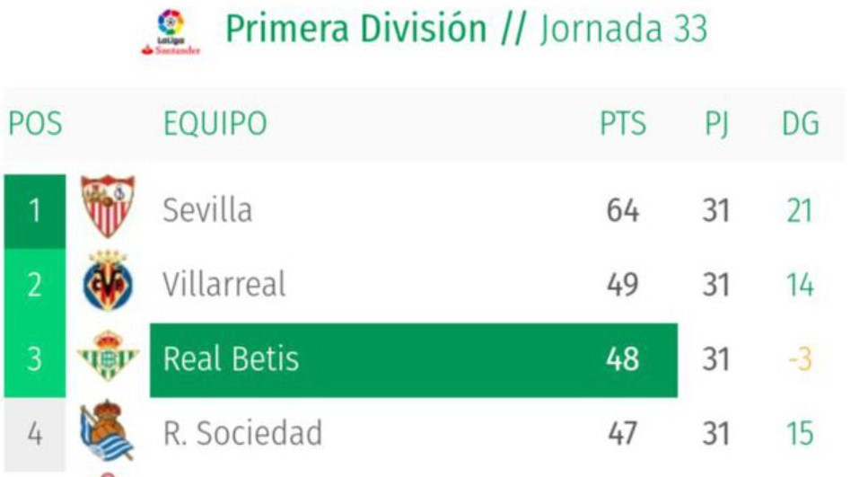Click the Sevilla club crest
868x477 pixels.
coord(108,207)
